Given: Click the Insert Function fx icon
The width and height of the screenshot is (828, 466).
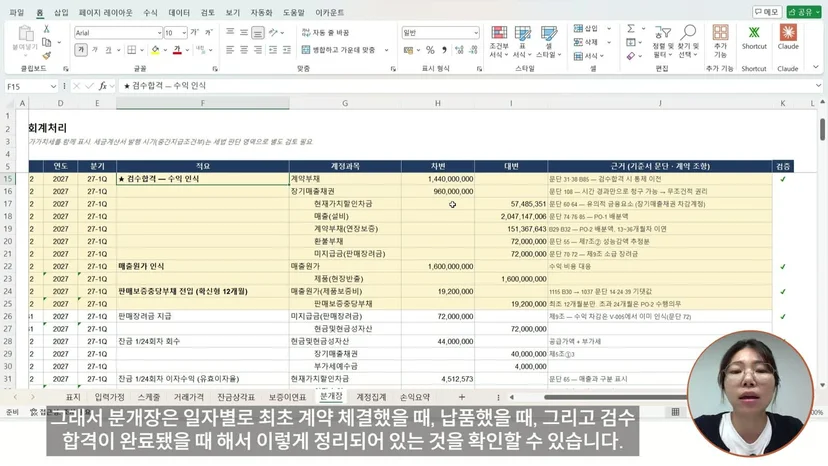Looking at the screenshot, I should coord(102,86).
